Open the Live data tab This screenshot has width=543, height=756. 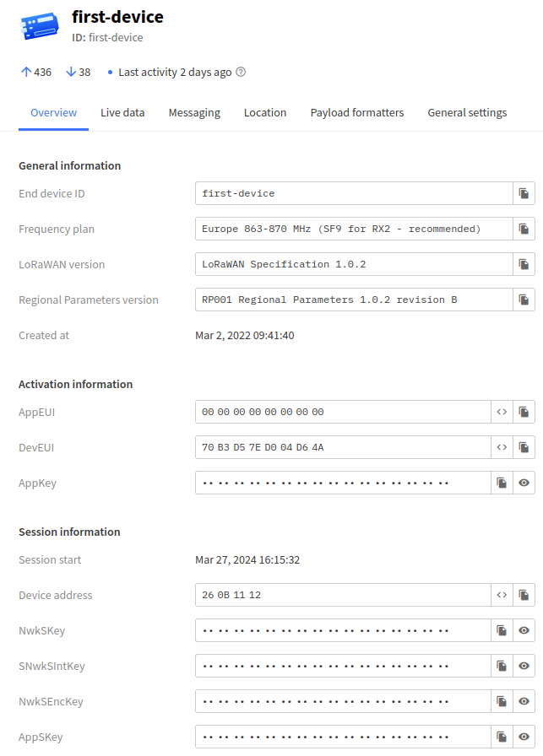[x=122, y=113]
